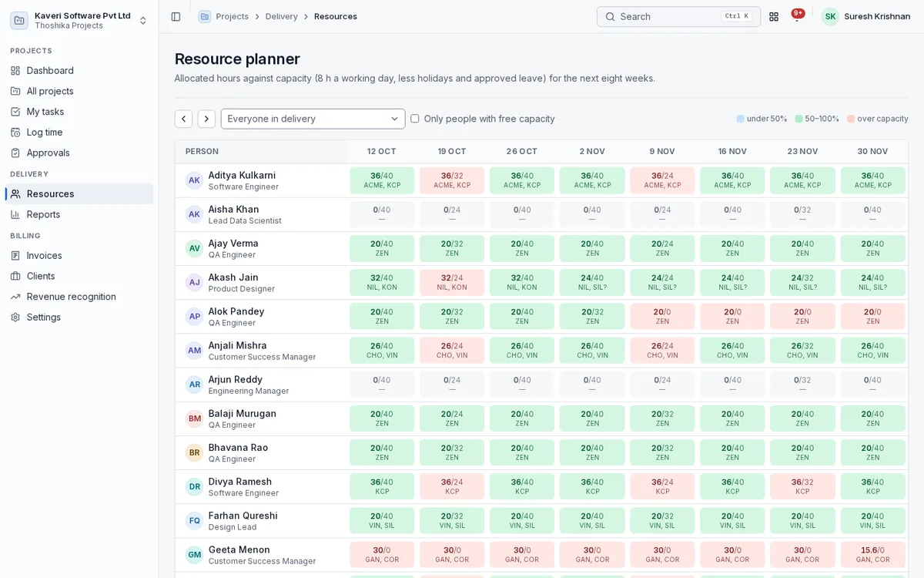This screenshot has width=924, height=578.
Task: Click the Search field
Action: tap(678, 16)
